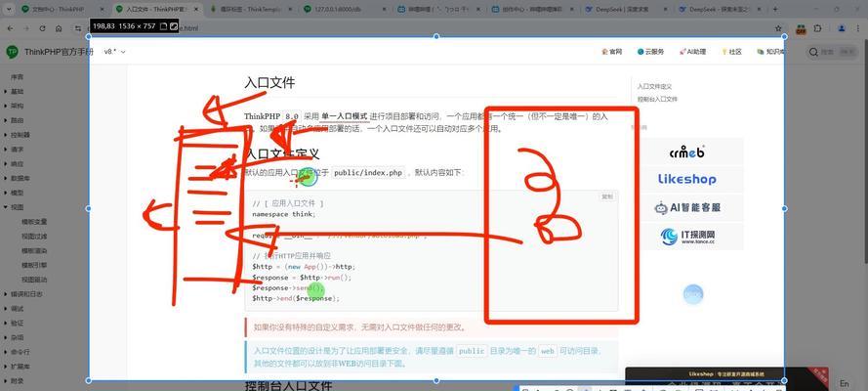Screen dimensions: 868x391
Task: Open the 官网 header link
Action: [611, 52]
